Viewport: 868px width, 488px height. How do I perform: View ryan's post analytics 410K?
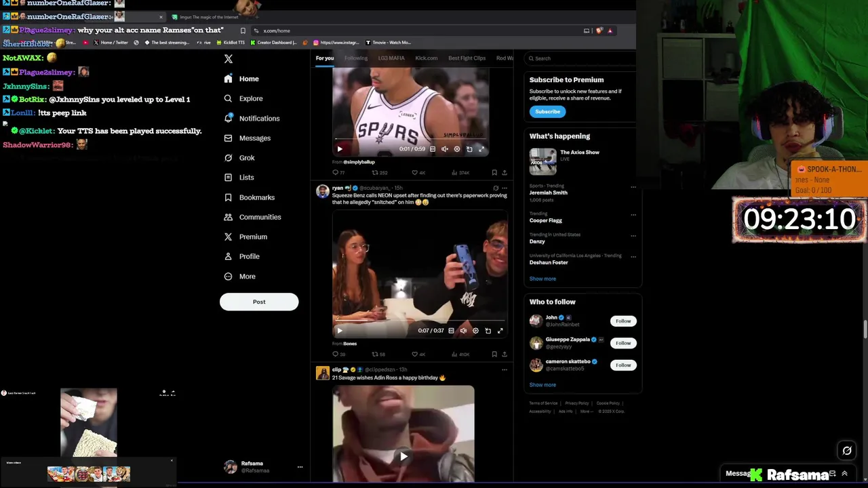click(x=460, y=354)
